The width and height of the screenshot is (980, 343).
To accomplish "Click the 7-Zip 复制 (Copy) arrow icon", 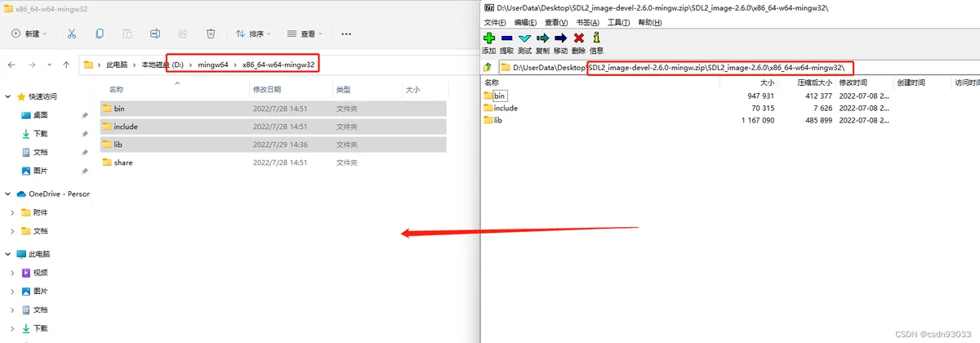I will pyautogui.click(x=543, y=38).
